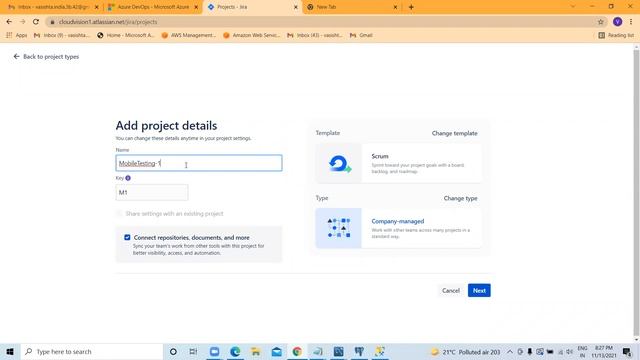Click the Company-managed type title
The height and width of the screenshot is (360, 640).
click(x=398, y=221)
